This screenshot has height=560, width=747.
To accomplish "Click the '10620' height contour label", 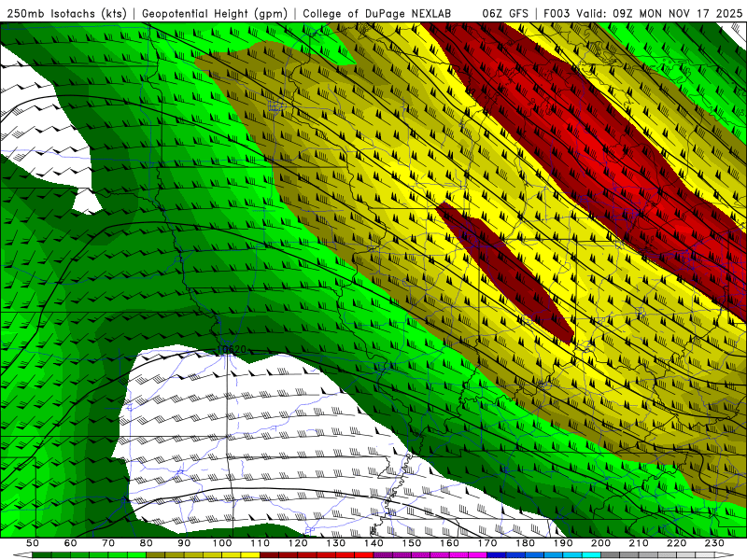I will (232, 349).
